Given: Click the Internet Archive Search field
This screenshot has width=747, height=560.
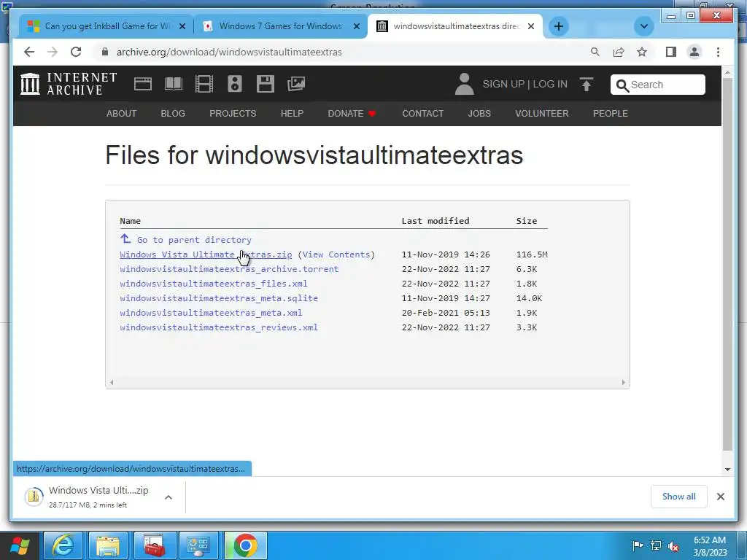Looking at the screenshot, I should (657, 85).
